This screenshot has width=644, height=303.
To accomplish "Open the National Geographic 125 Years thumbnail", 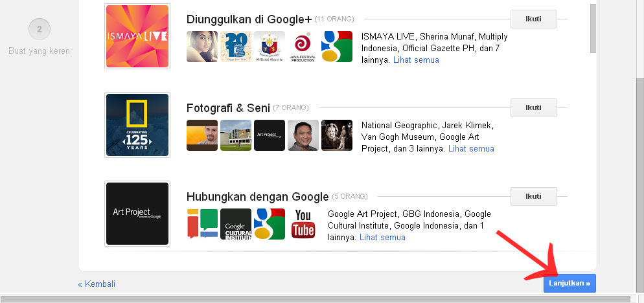I will 137,125.
